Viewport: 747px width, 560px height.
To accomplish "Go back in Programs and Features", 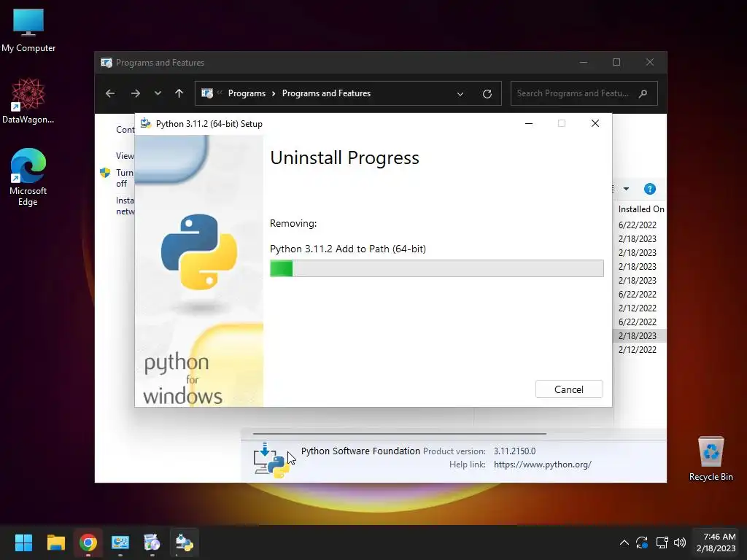I will click(x=110, y=93).
